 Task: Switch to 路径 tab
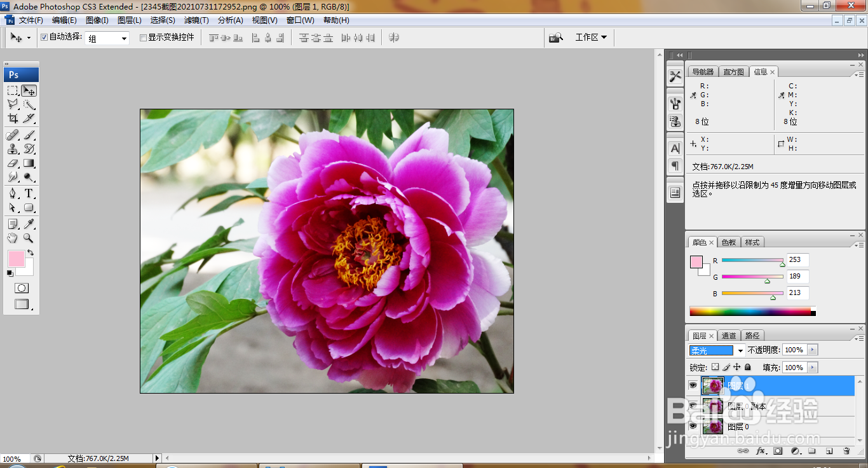pyautogui.click(x=752, y=336)
